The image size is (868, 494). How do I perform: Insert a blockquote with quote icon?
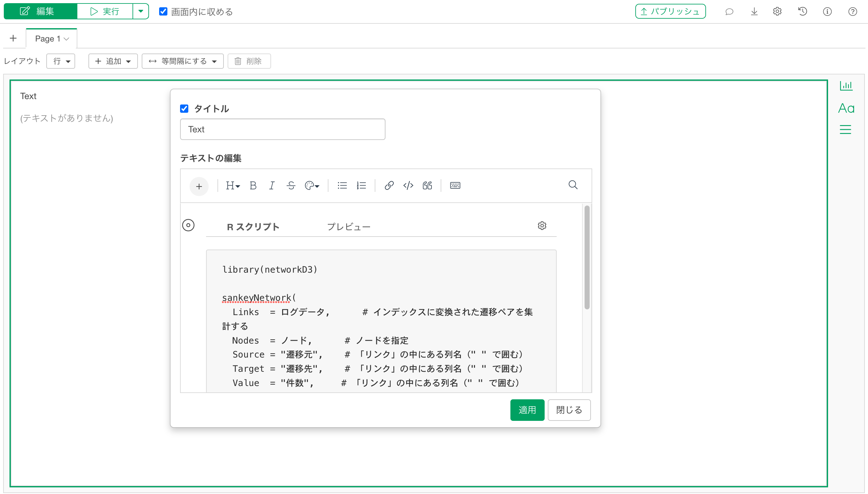[x=427, y=186]
